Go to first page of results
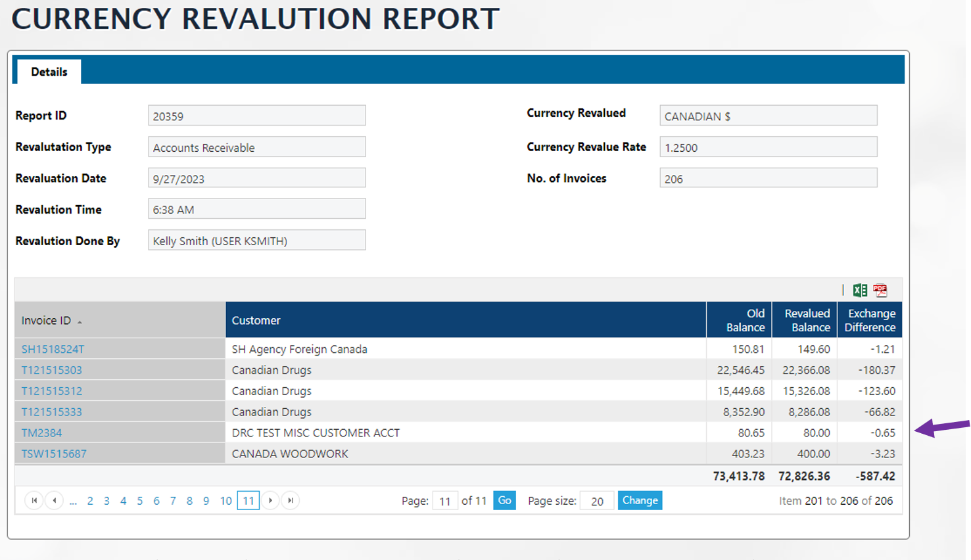The height and width of the screenshot is (560, 971). (34, 501)
